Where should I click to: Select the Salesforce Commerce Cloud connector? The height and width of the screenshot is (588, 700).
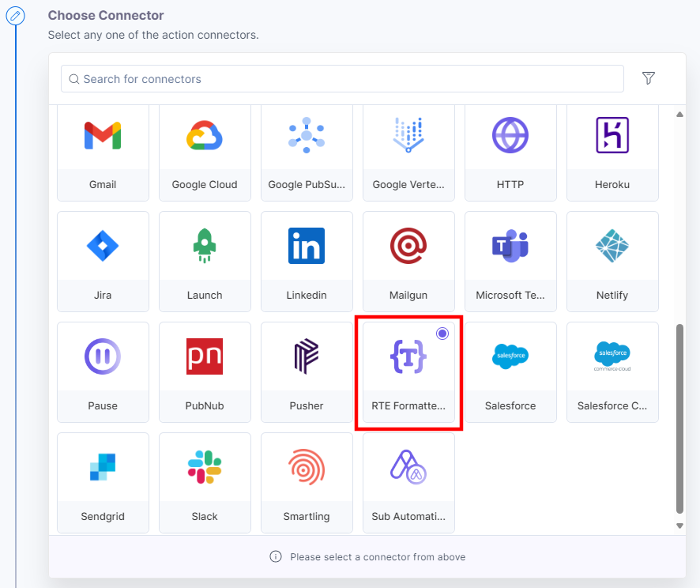(613, 372)
